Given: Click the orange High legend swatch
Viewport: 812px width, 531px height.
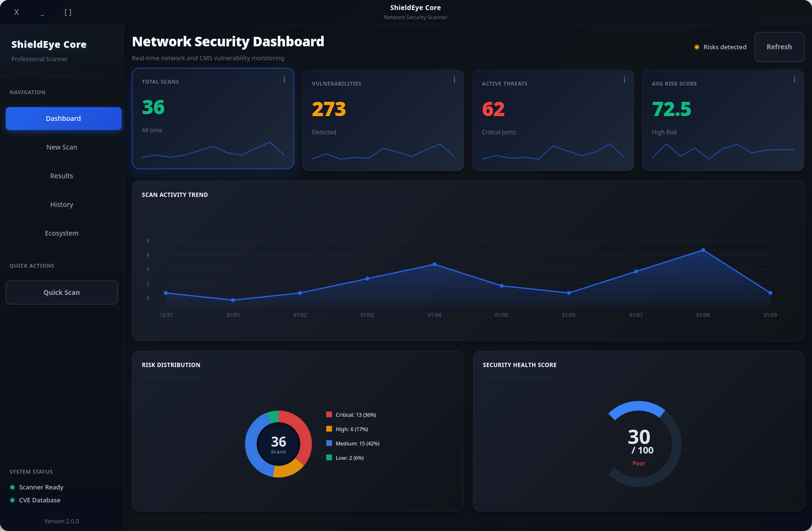Looking at the screenshot, I should click(x=329, y=429).
